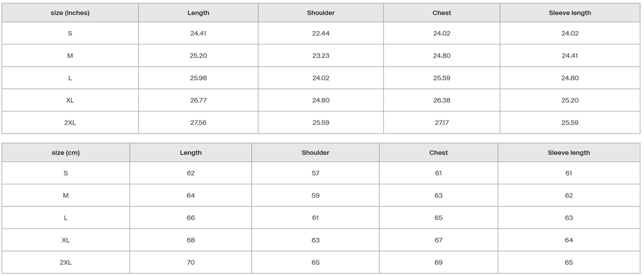This screenshot has height=276, width=644.
Task: Click the "size (inches)" header cell
Action: coord(70,13)
